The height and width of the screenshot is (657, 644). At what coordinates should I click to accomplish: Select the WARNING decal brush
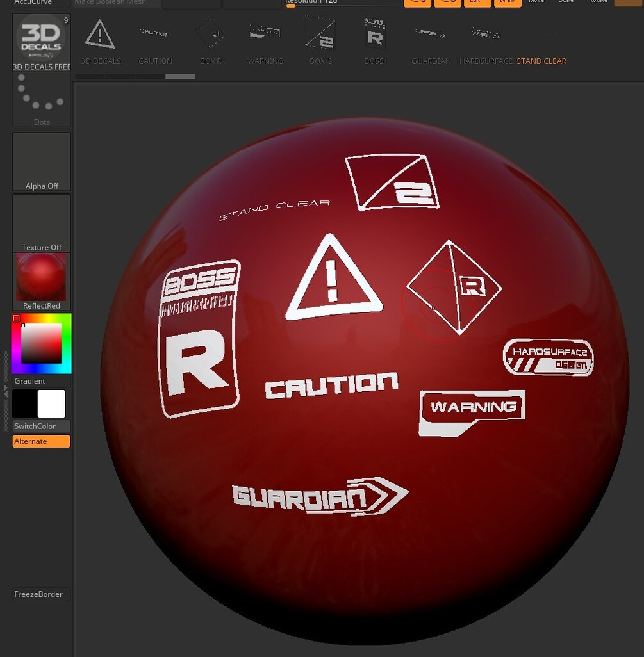click(265, 41)
